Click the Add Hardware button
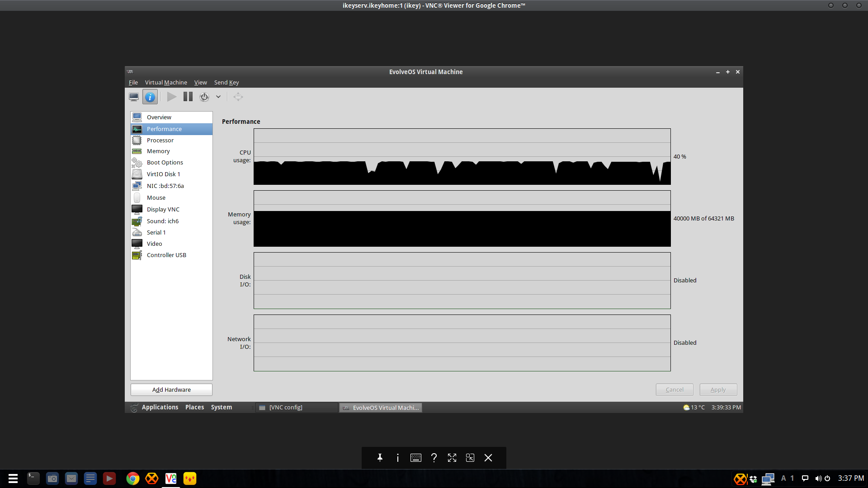Viewport: 868px width, 488px height. pyautogui.click(x=171, y=389)
